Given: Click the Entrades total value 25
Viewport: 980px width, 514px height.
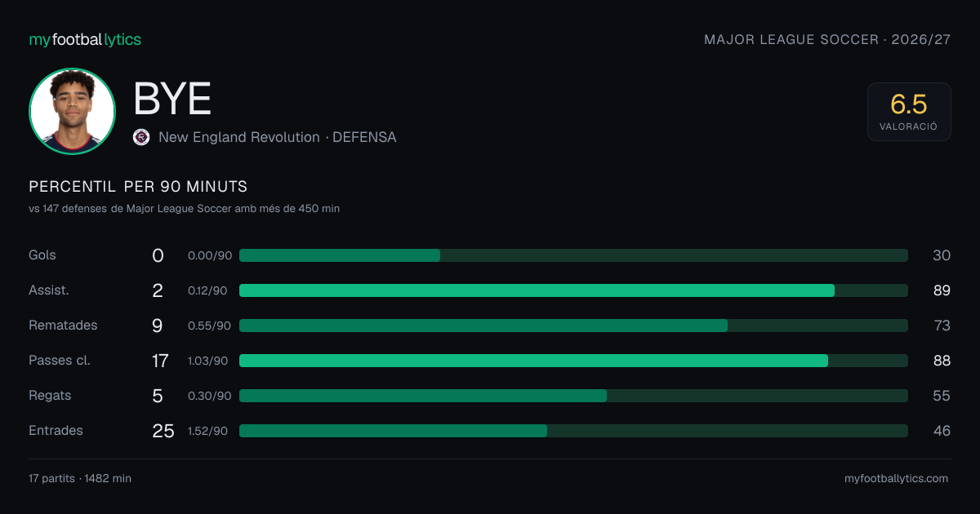Looking at the screenshot, I should 163,431.
